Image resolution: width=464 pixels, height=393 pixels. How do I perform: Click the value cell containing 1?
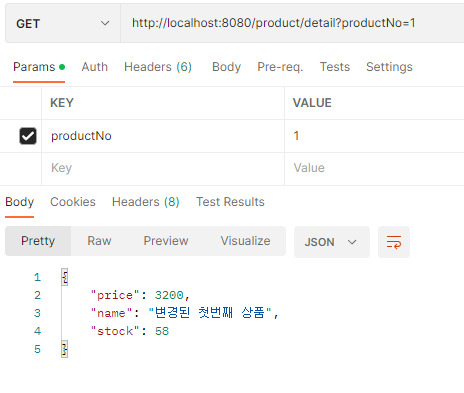(x=374, y=136)
